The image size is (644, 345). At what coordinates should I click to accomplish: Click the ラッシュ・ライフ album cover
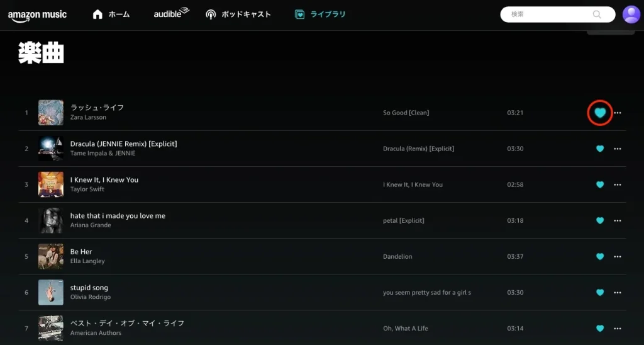[51, 113]
